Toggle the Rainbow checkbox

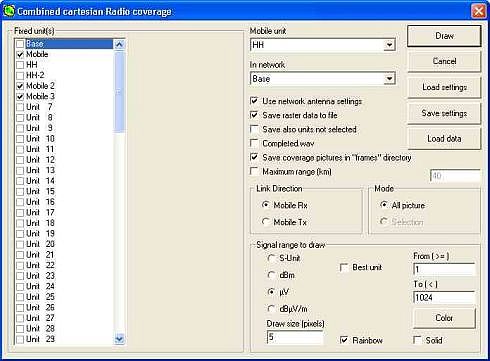tap(344, 340)
